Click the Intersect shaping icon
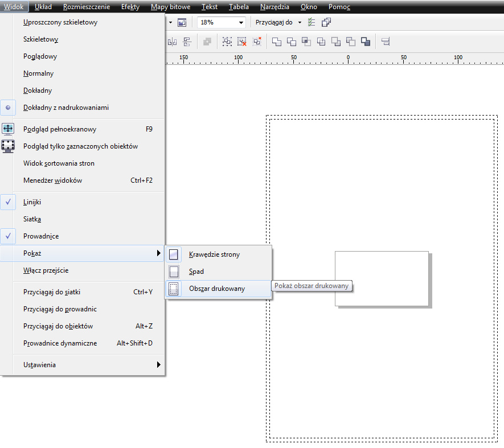The height and width of the screenshot is (448, 504). 306,42
